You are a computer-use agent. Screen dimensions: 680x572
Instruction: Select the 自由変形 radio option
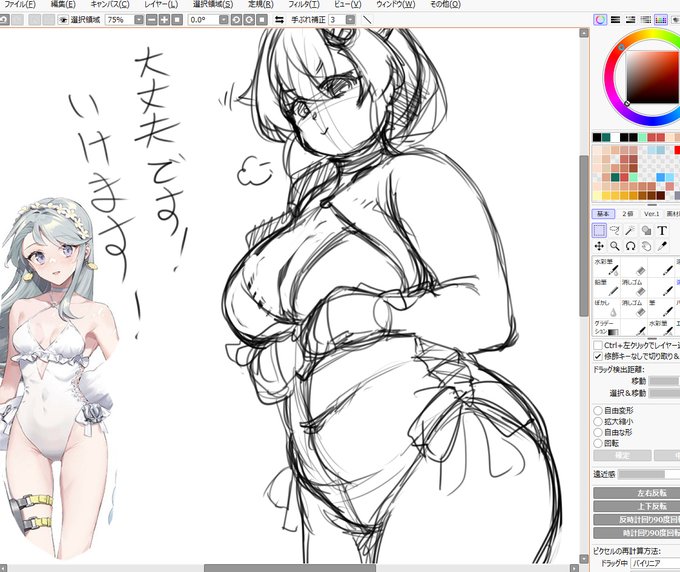point(598,410)
